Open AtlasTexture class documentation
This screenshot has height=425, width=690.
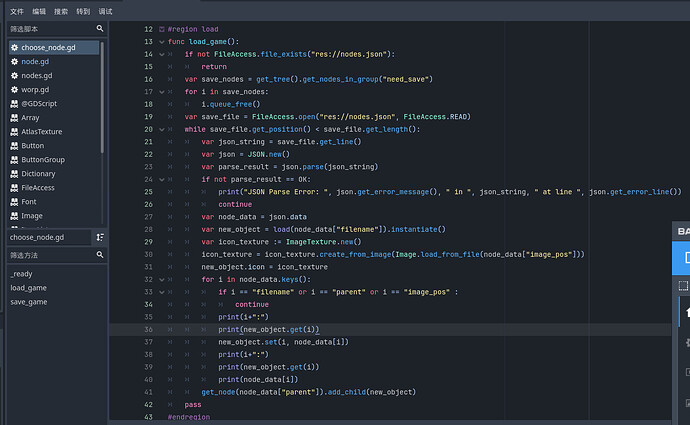[x=42, y=132]
